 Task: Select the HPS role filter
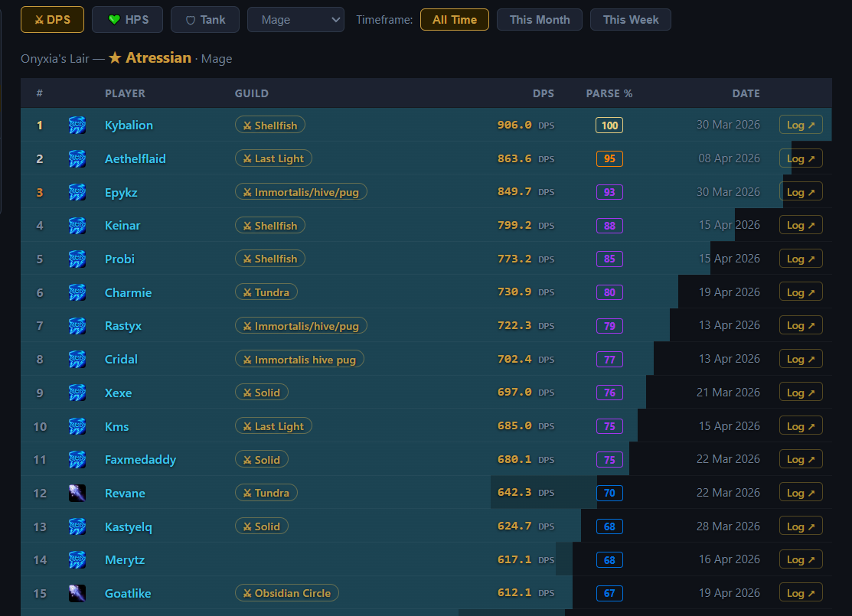point(127,20)
